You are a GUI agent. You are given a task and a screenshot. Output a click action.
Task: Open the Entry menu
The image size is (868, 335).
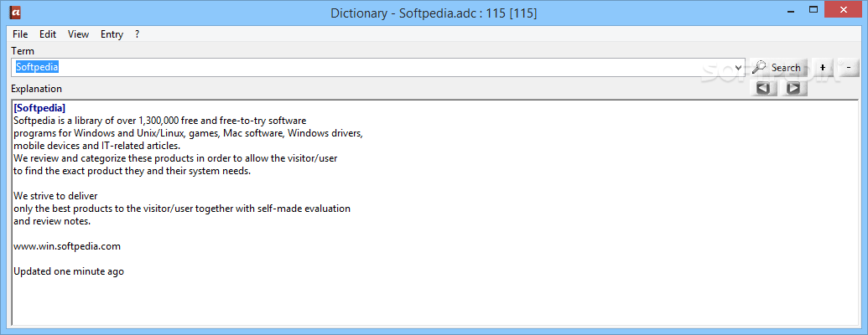point(112,34)
